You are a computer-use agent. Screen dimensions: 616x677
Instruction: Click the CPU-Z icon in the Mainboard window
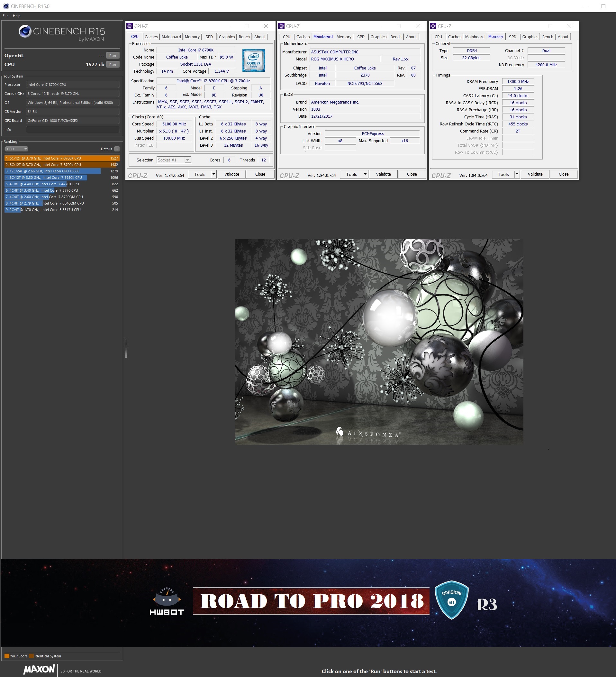281,26
